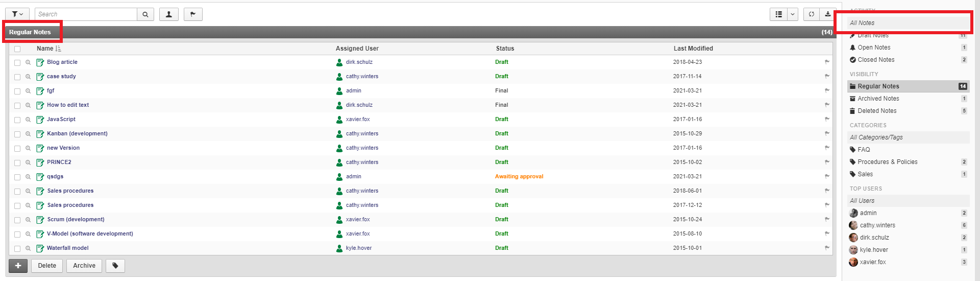
Task: Check the Waterfall model row checkbox
Action: [17, 248]
